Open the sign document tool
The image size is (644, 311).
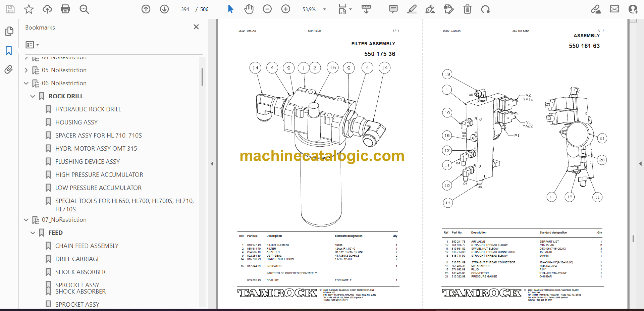(430, 9)
